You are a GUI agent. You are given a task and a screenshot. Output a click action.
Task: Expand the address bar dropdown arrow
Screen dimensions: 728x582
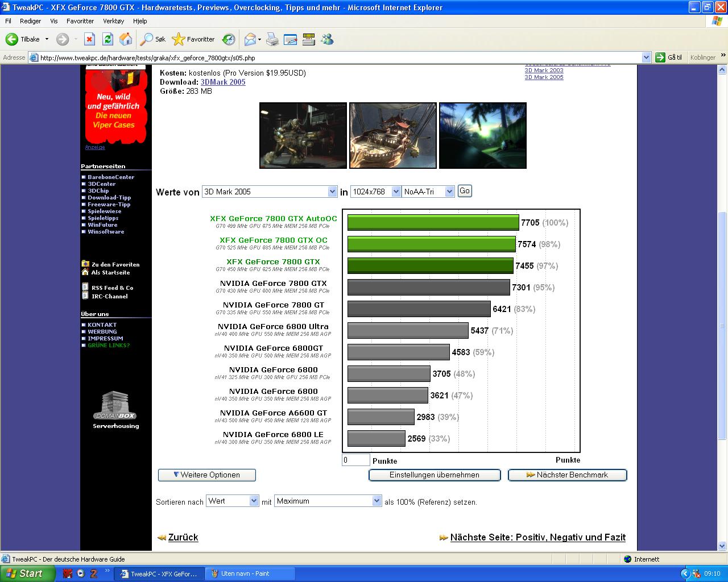[x=646, y=57]
